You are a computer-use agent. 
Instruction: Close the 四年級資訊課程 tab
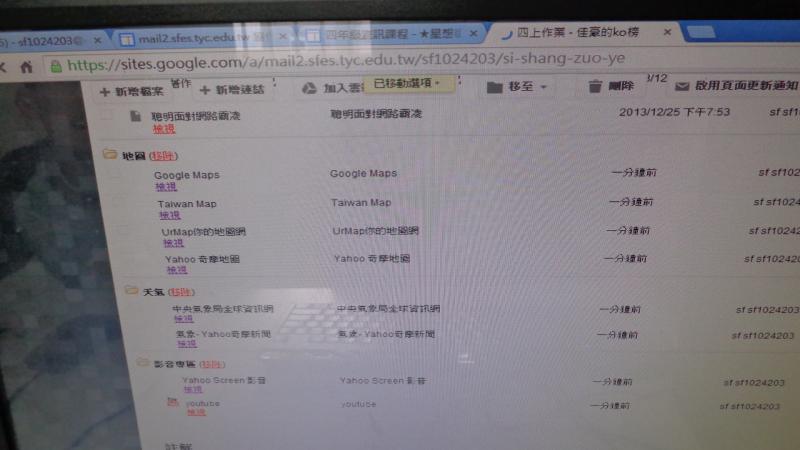[x=473, y=34]
